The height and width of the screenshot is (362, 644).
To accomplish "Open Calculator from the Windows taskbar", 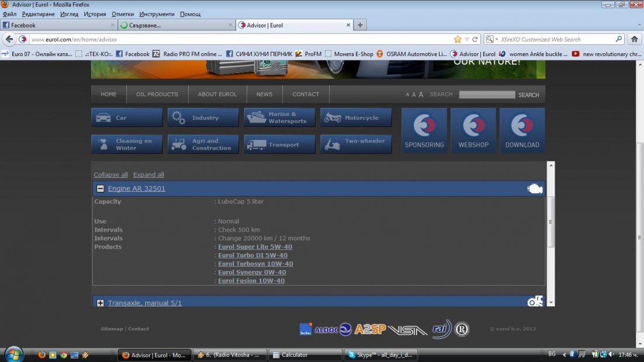I will (306, 354).
